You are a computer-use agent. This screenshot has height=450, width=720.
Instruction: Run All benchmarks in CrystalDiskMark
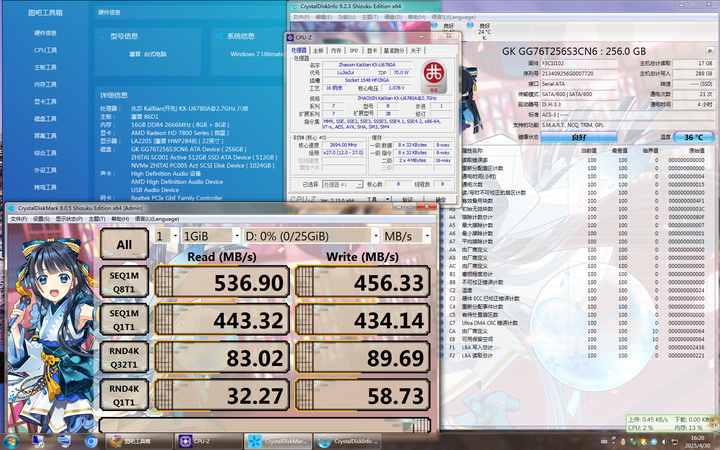pyautogui.click(x=124, y=244)
